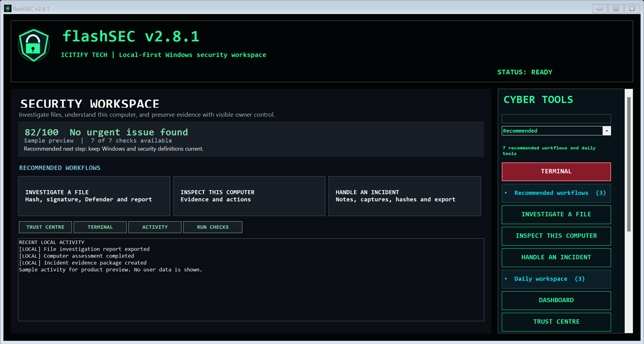This screenshot has width=644, height=344.
Task: Open the Inspect This Computer workflow card
Action: pos(249,196)
